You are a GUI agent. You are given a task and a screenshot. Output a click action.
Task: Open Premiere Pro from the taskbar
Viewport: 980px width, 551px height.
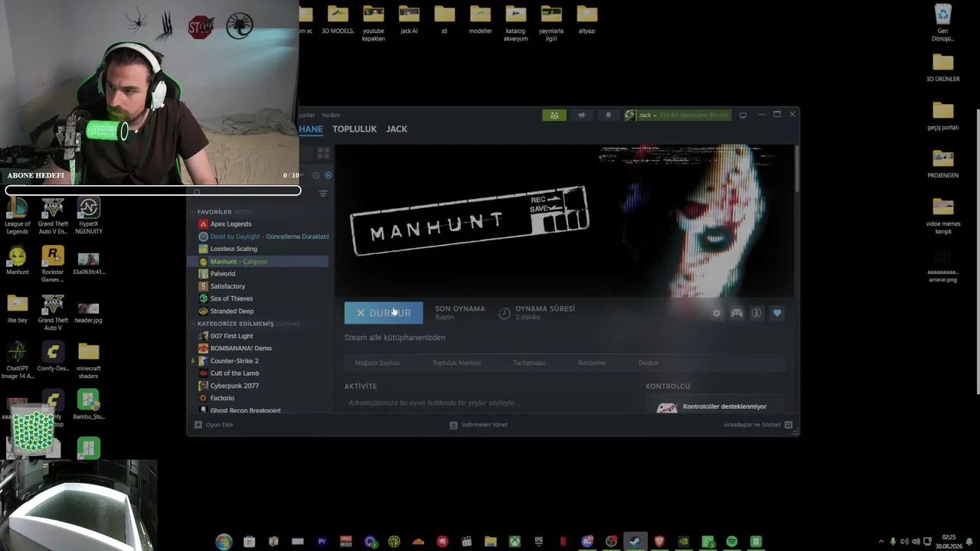pos(322,542)
